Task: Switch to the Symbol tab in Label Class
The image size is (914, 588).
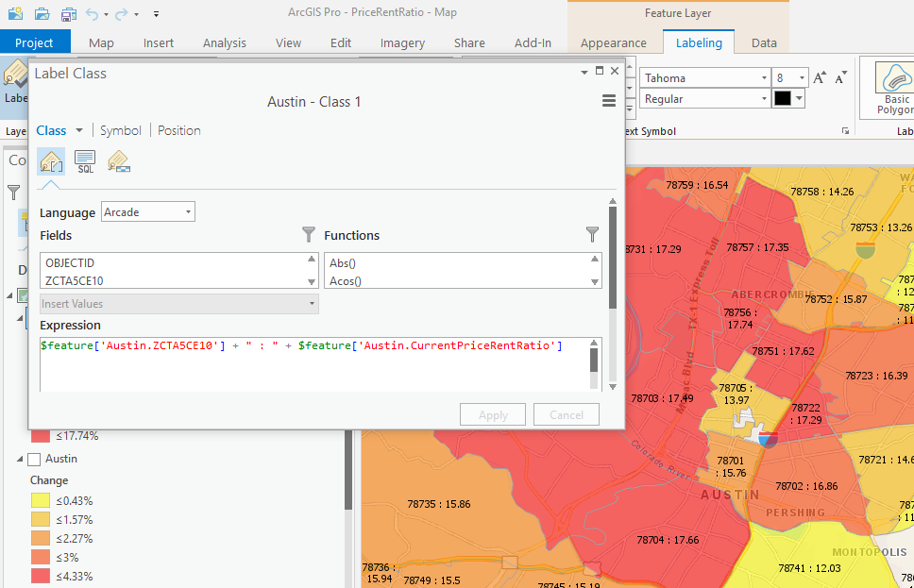Action: click(120, 130)
